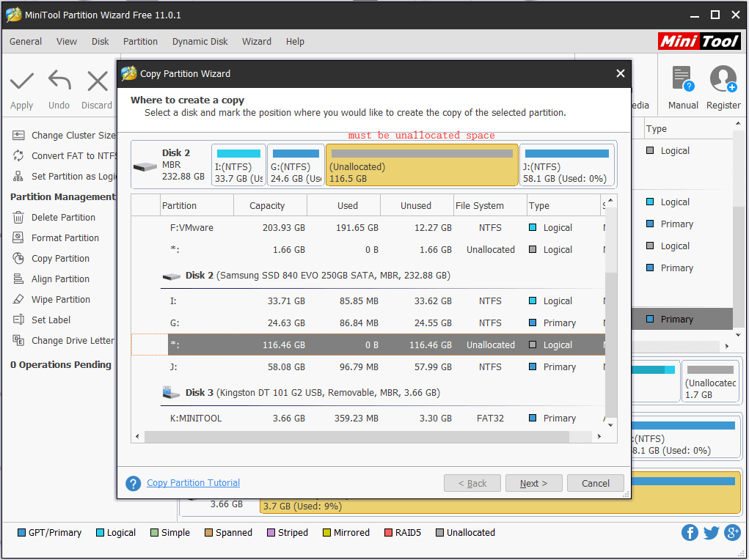The width and height of the screenshot is (749, 560).
Task: Click the Type column header in main window
Action: [x=688, y=129]
